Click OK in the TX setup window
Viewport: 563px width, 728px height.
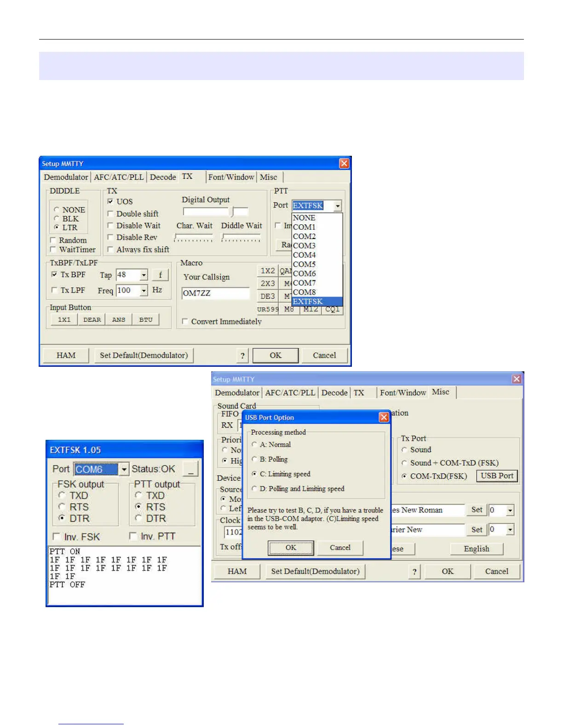[x=276, y=355]
